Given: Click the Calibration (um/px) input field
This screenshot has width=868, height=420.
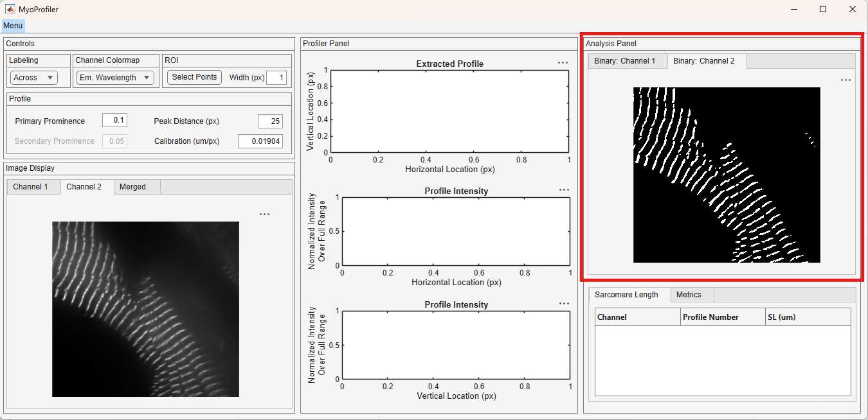Looking at the screenshot, I should [260, 141].
